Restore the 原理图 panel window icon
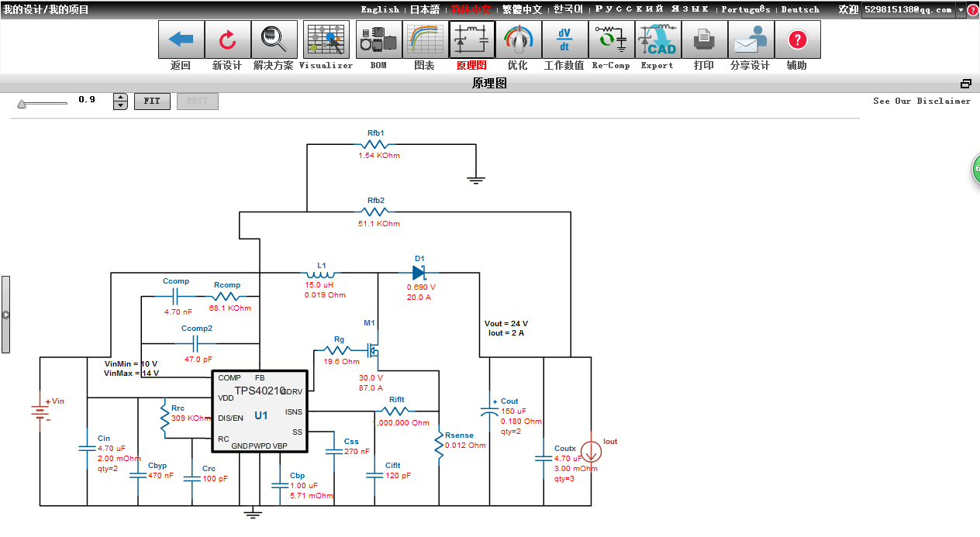 point(966,84)
